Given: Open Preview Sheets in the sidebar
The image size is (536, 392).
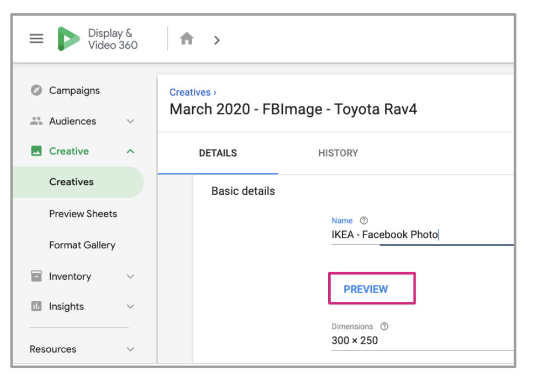Looking at the screenshot, I should click(x=83, y=214).
